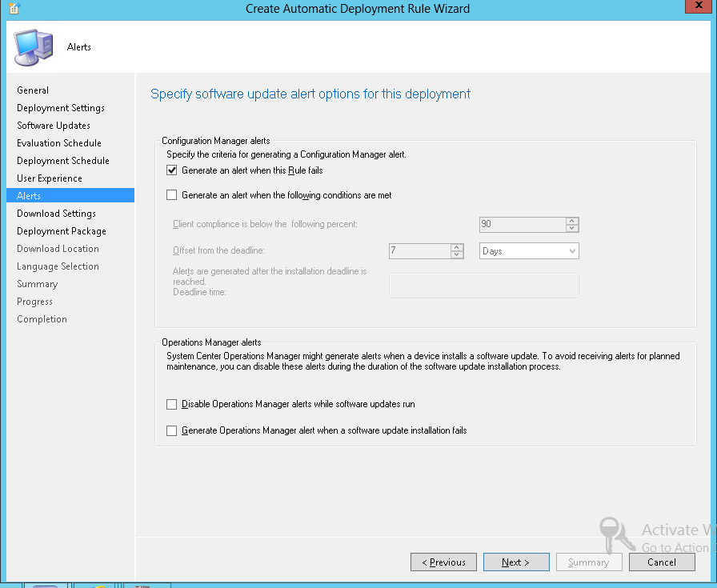Screen dimensions: 717x588
Task: Click Download Location in the sidebar
Action: pos(58,249)
